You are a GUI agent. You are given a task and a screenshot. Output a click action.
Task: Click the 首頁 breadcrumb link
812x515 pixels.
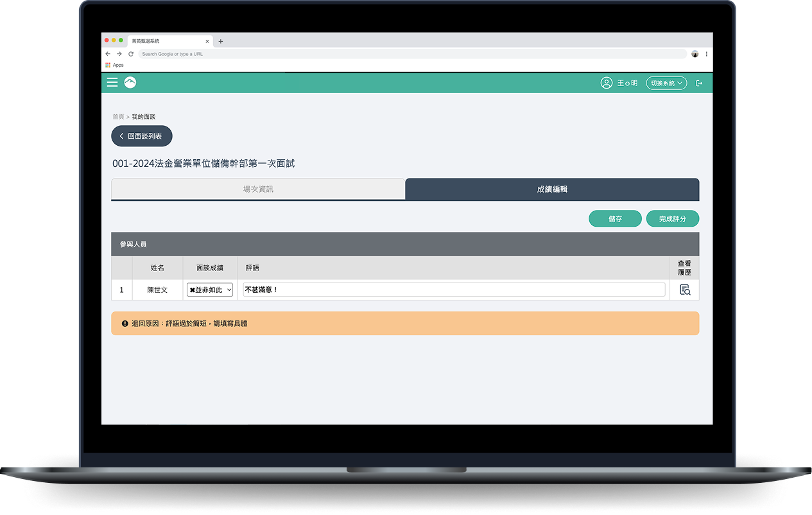(x=118, y=117)
